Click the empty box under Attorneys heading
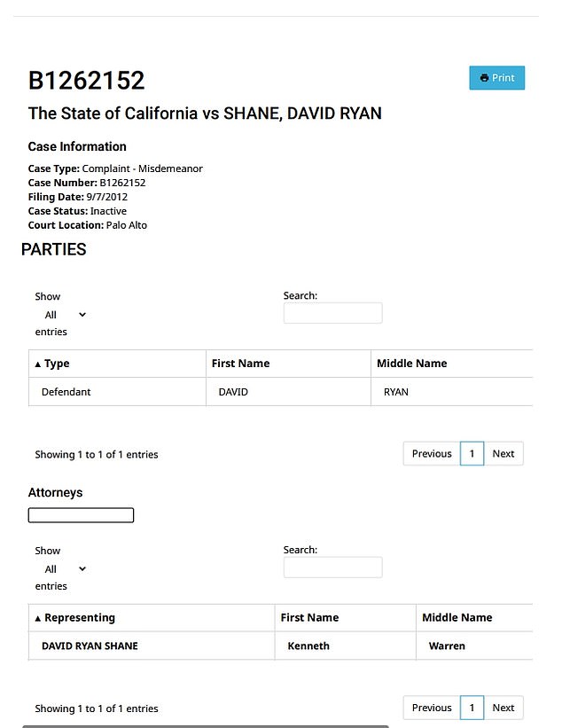Viewport: 562px width, 728px height. (x=81, y=515)
